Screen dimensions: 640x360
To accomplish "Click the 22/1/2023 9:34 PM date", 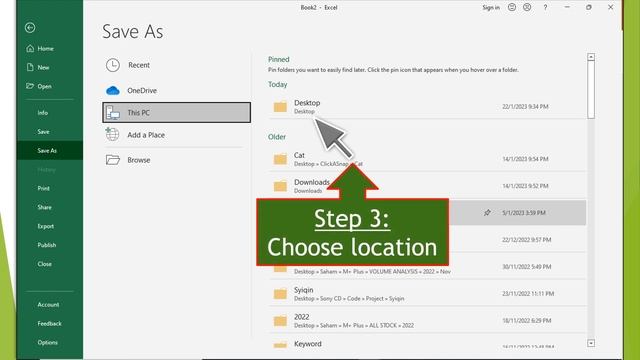I will pyautogui.click(x=525, y=107).
